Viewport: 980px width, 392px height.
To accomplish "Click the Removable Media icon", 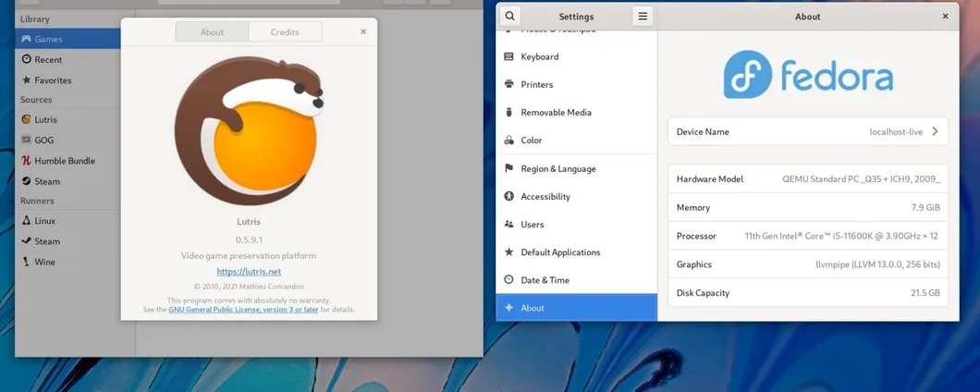I will tap(508, 113).
